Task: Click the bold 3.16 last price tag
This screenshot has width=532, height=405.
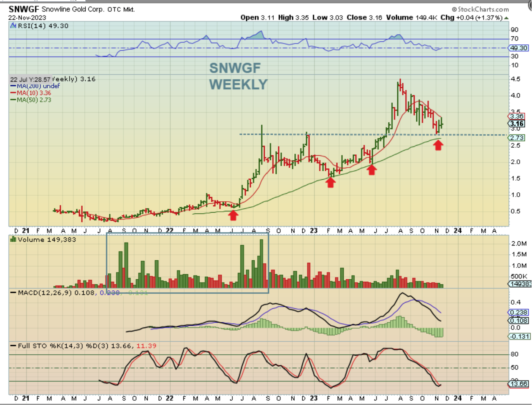Action: tap(517, 124)
